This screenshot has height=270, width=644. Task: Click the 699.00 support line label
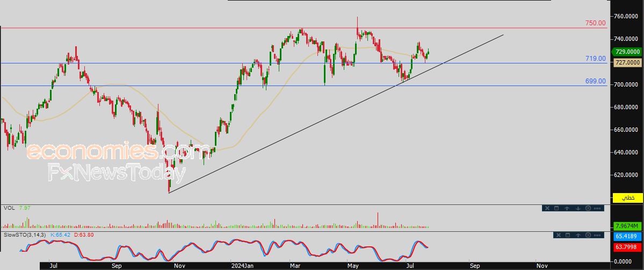click(596, 81)
